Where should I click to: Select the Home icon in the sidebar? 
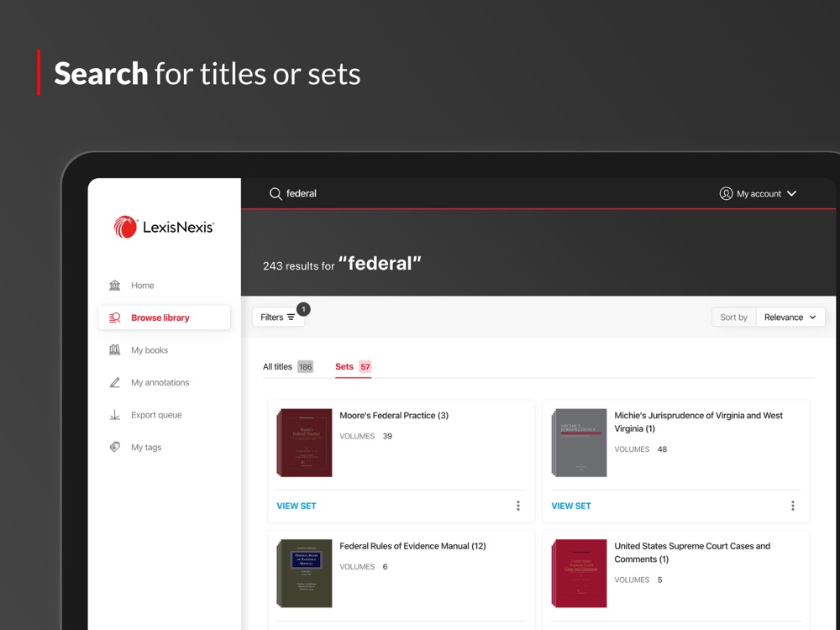(x=118, y=285)
